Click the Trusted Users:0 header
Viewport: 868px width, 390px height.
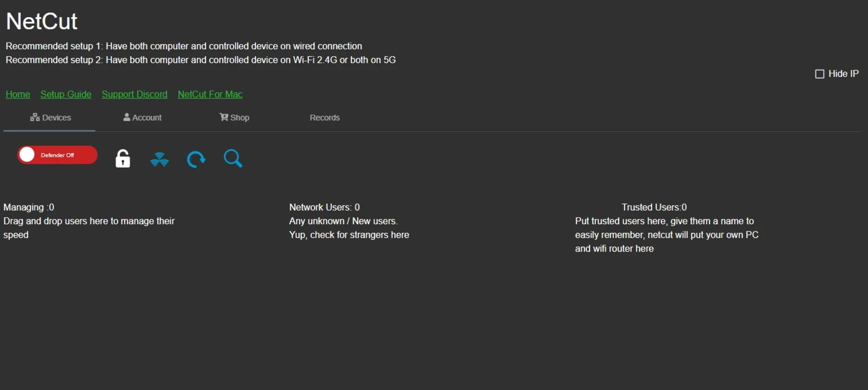(x=654, y=207)
